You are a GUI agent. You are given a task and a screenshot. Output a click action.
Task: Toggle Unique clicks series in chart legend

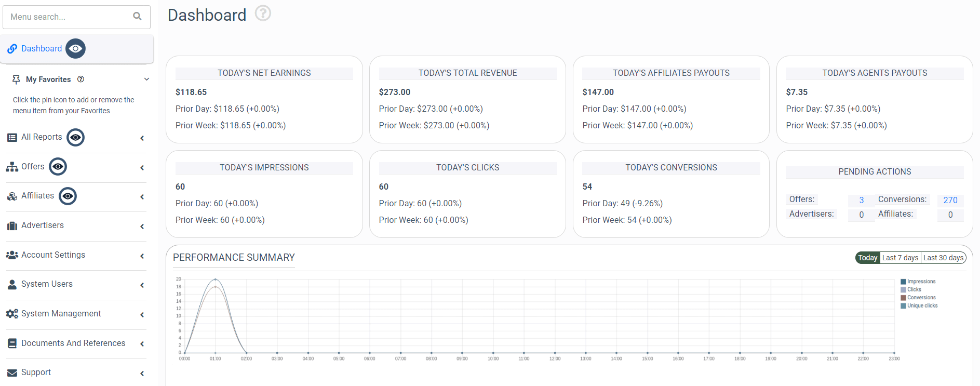coord(919,305)
